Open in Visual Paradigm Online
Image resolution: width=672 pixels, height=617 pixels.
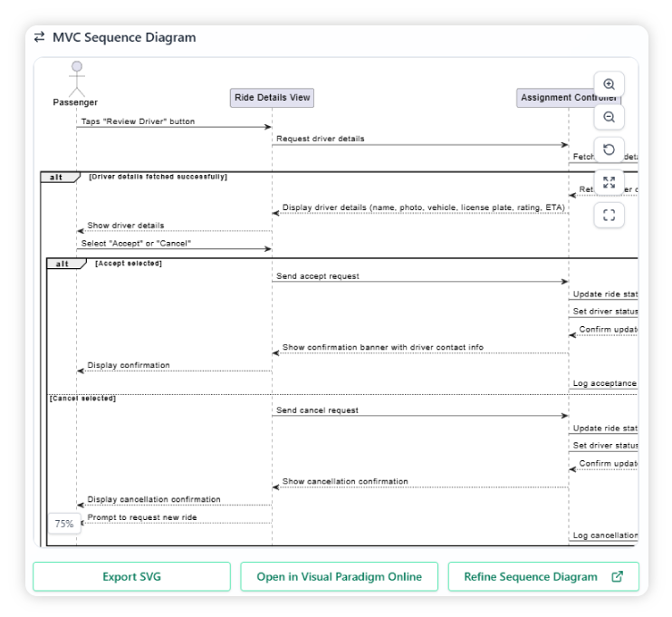[339, 576]
